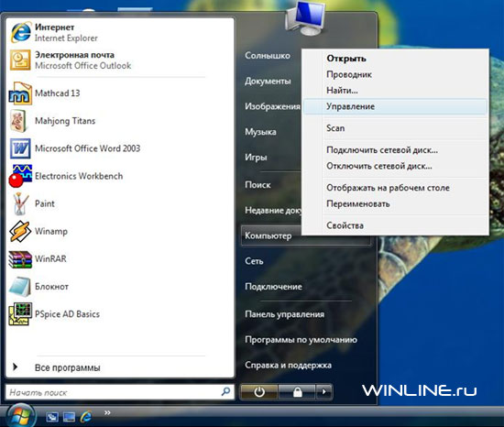Open Сеть link
This screenshot has width=504, height=427.
pos(254,261)
